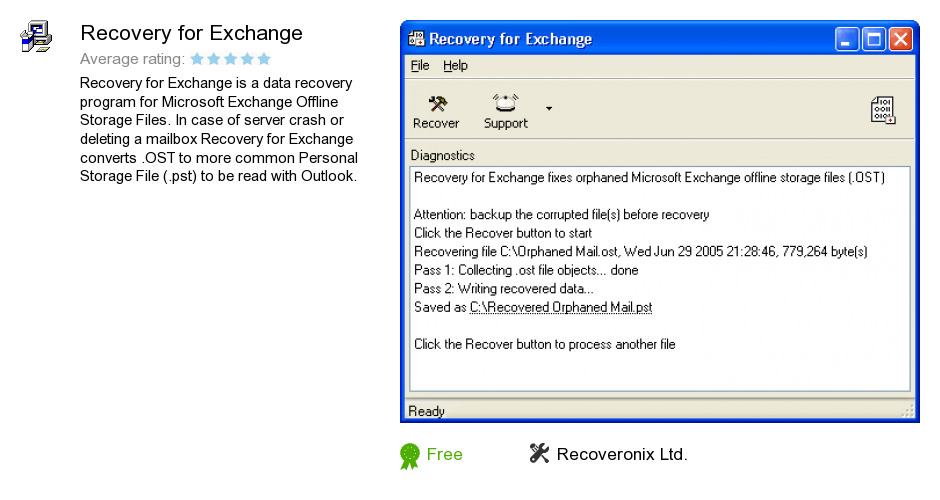Viewport: 940px width, 500px height.
Task: Click the wrench and screwdriver developer icon
Action: pos(539,453)
